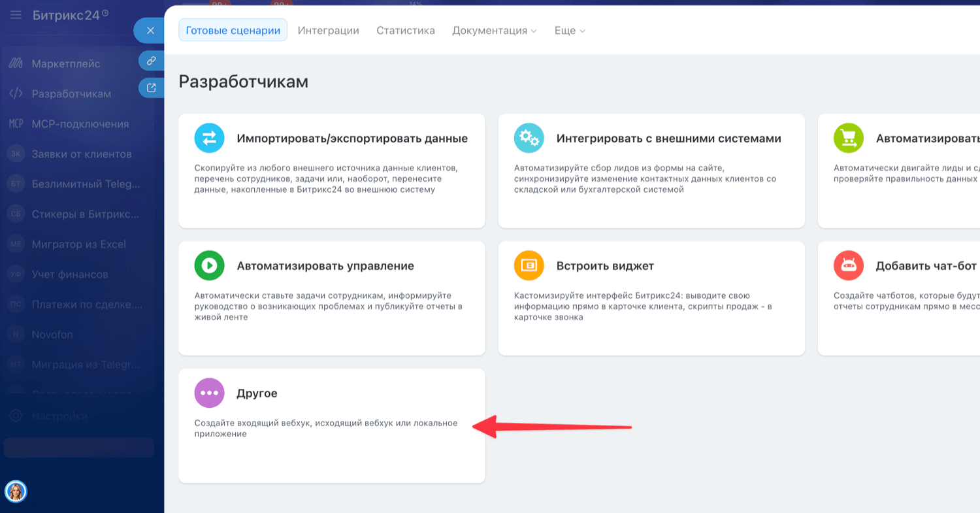Viewport: 980px width, 513px height.
Task: Open Мигратор из Excel sidebar item
Action: click(79, 244)
